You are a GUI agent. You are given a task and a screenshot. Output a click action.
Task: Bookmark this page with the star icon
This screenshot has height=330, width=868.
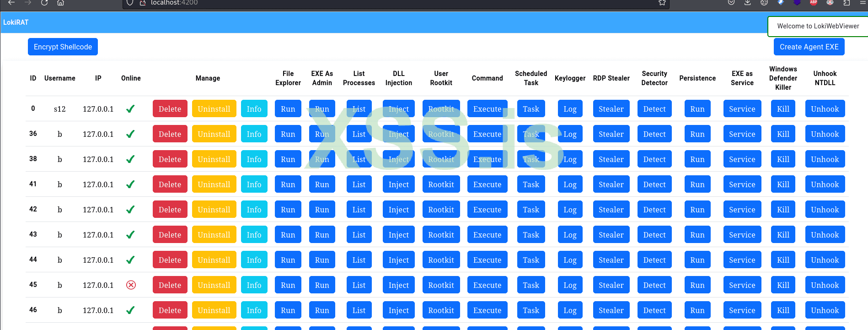(x=662, y=2)
